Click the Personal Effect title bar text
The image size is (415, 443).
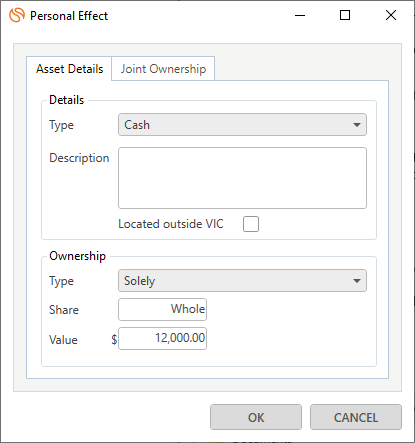pyautogui.click(x=69, y=16)
